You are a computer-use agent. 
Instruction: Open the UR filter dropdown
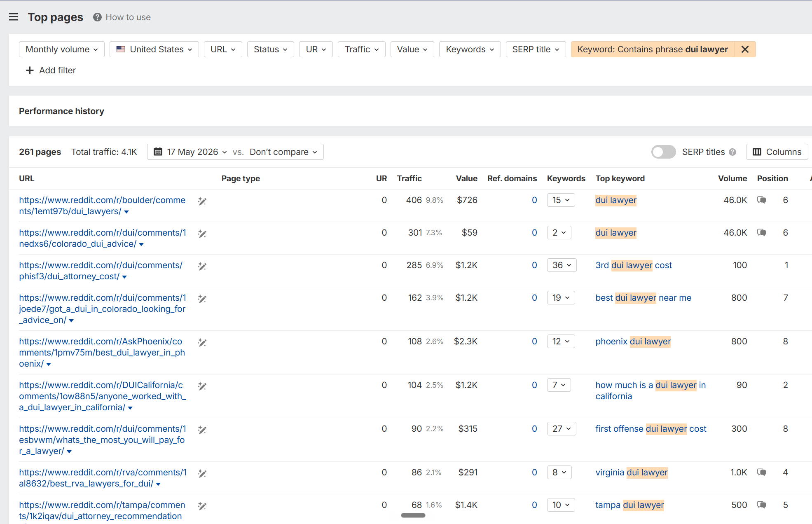click(x=316, y=49)
